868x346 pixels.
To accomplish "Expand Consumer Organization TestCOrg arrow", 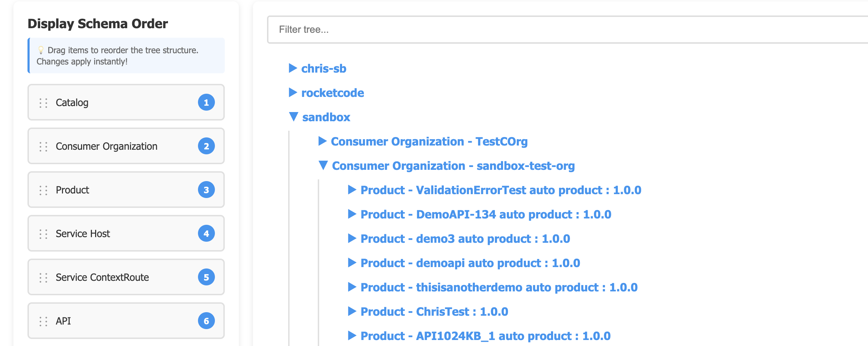I will 322,141.
